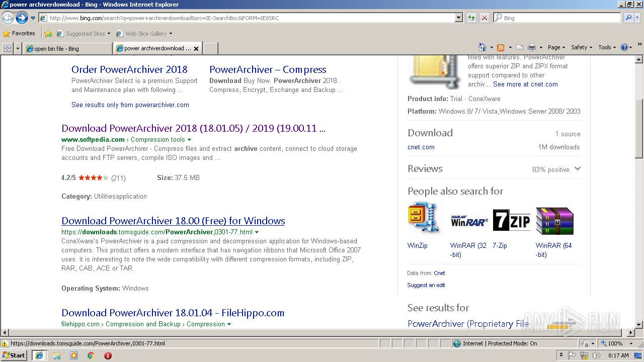Screen dimensions: 644x362
Task: Open a new blank tab
Action: click(x=210, y=49)
